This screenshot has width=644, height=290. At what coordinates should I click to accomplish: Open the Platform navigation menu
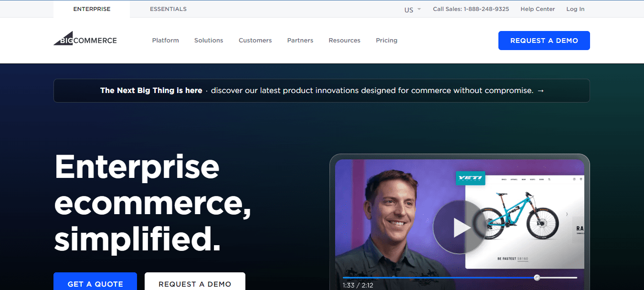pyautogui.click(x=165, y=41)
